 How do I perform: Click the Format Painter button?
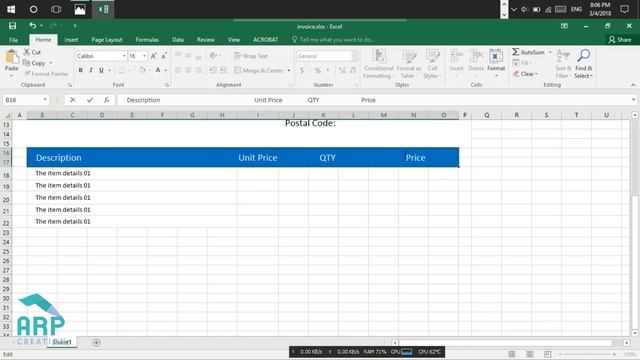[x=46, y=74]
